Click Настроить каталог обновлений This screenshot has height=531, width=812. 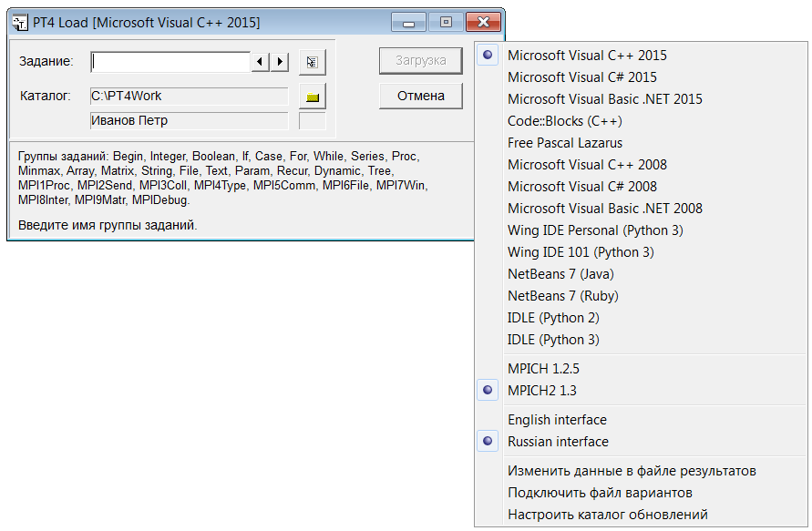pos(641,515)
